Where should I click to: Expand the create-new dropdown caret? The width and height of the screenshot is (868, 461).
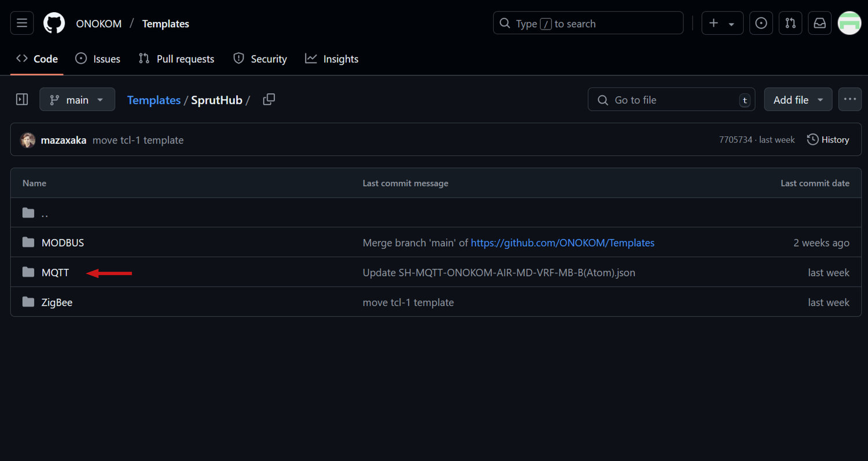[732, 24]
